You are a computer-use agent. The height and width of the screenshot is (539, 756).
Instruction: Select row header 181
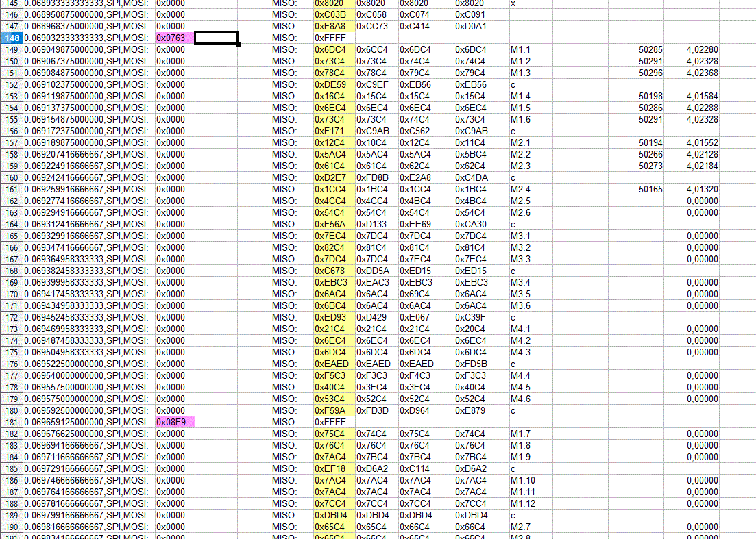coord(11,423)
